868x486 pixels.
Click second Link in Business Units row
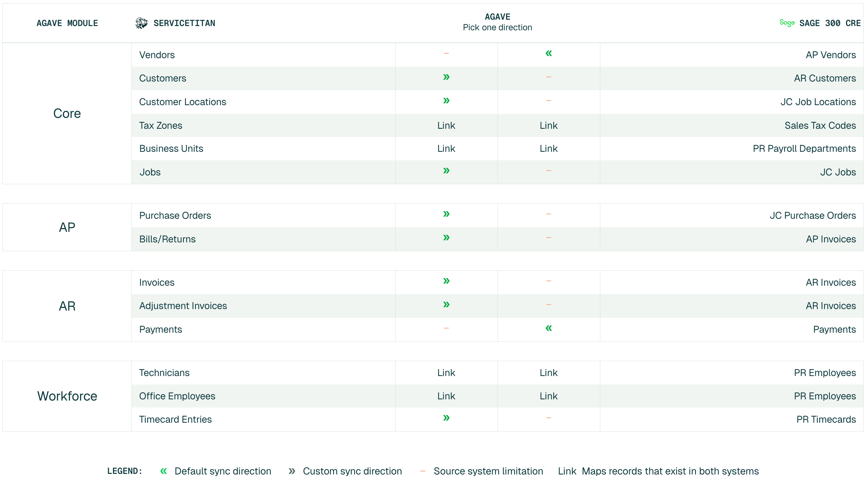click(548, 149)
